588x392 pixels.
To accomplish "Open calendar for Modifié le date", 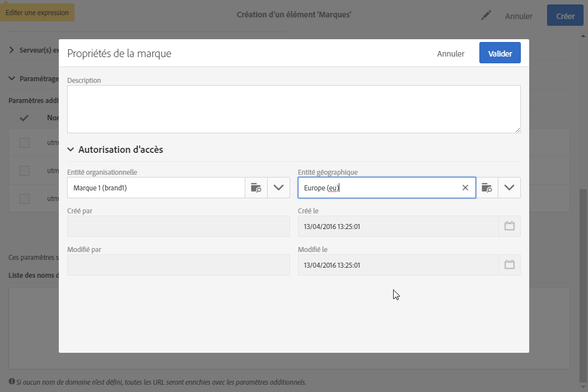I will click(509, 265).
